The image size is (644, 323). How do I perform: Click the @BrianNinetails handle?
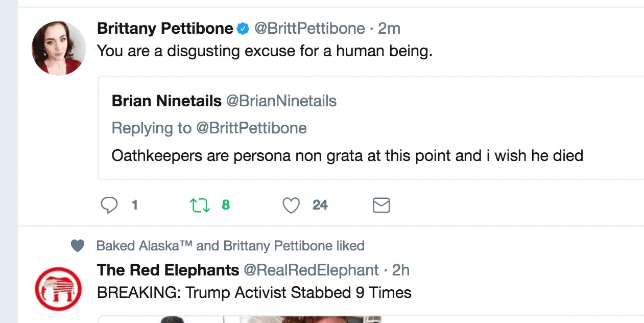click(281, 101)
